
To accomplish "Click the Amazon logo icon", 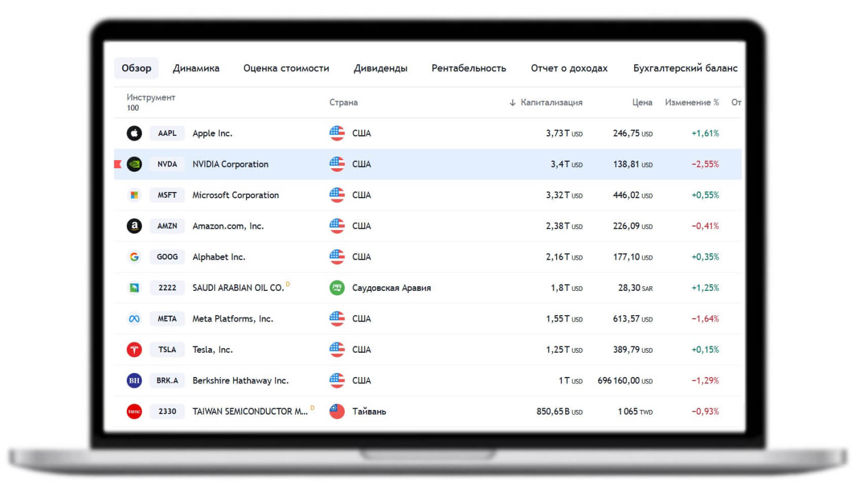I will pyautogui.click(x=134, y=226).
